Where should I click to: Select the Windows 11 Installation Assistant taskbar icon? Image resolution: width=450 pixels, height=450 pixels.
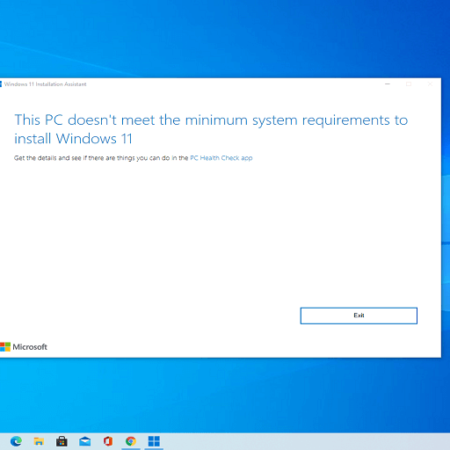click(x=154, y=441)
